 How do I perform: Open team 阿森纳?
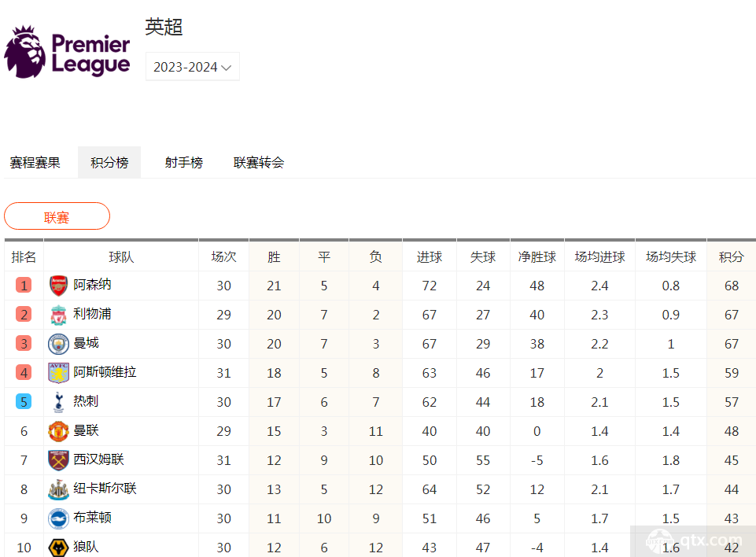[92, 285]
